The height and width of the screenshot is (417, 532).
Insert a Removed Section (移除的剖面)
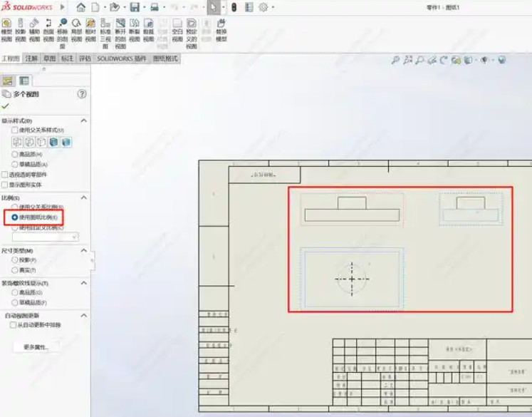(63, 34)
